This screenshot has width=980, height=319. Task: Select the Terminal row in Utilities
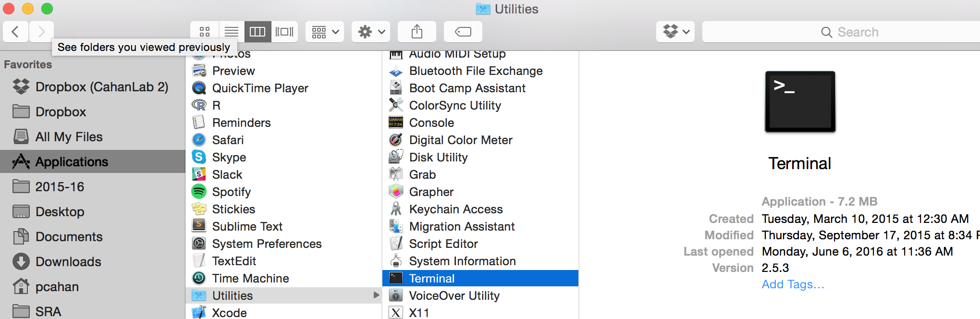[480, 278]
